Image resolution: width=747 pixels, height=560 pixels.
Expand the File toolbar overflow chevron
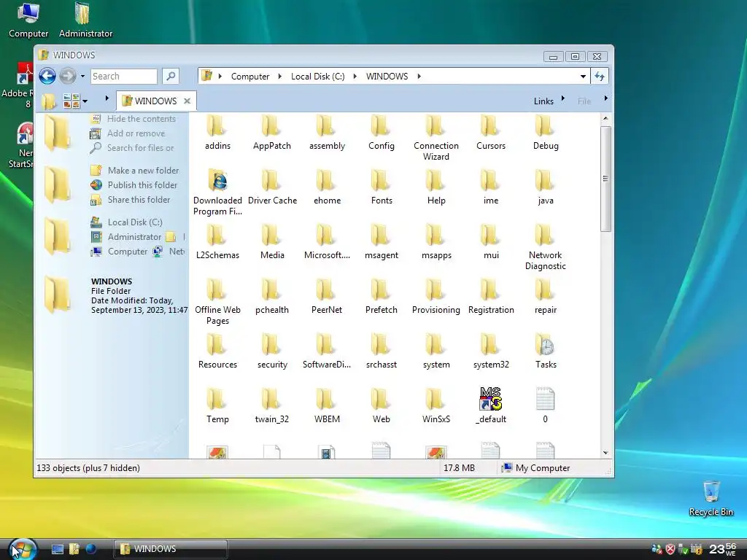point(605,98)
